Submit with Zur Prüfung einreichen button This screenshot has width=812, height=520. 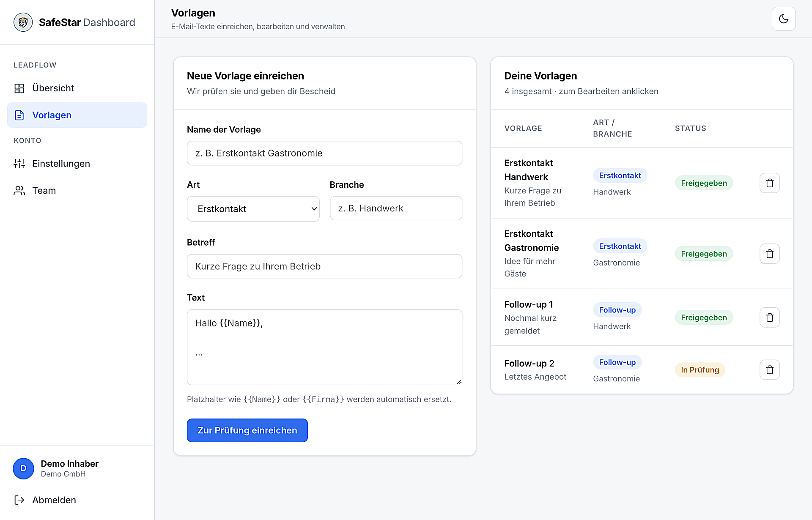pyautogui.click(x=247, y=430)
